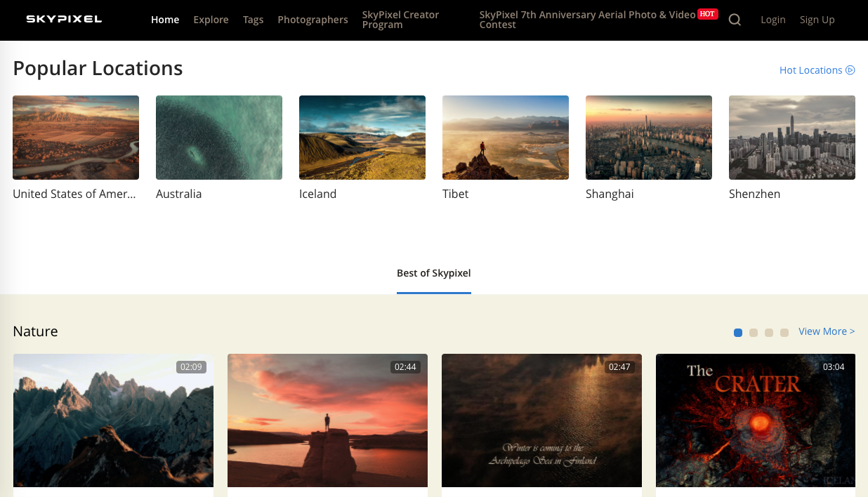Image resolution: width=868 pixels, height=497 pixels.
Task: Click the HOT badge on the contest link
Action: [x=707, y=13]
